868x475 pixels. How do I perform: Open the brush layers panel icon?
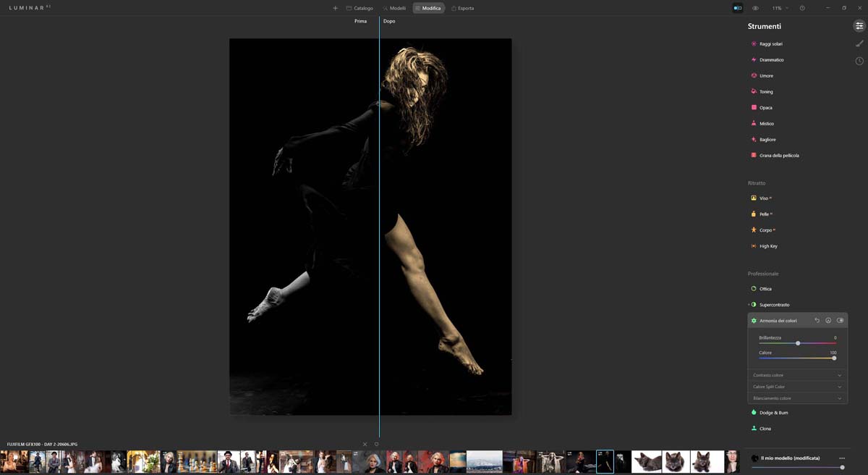coord(859,43)
